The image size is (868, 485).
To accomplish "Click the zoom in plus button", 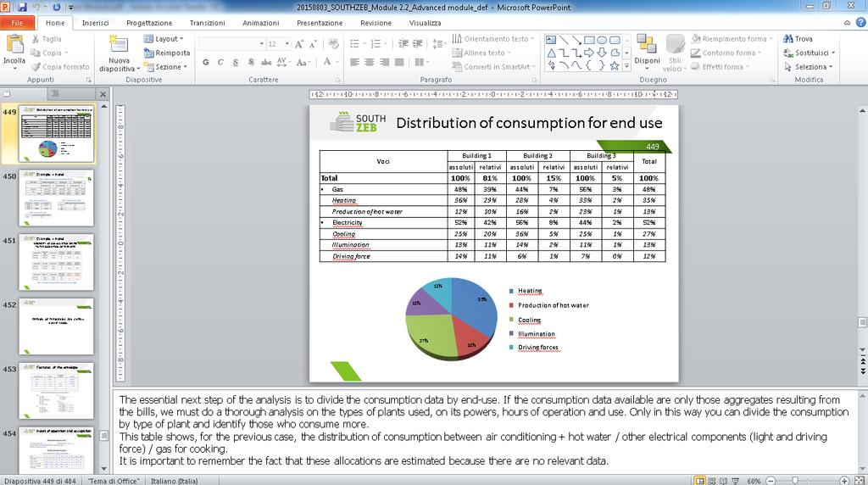I will pos(844,481).
